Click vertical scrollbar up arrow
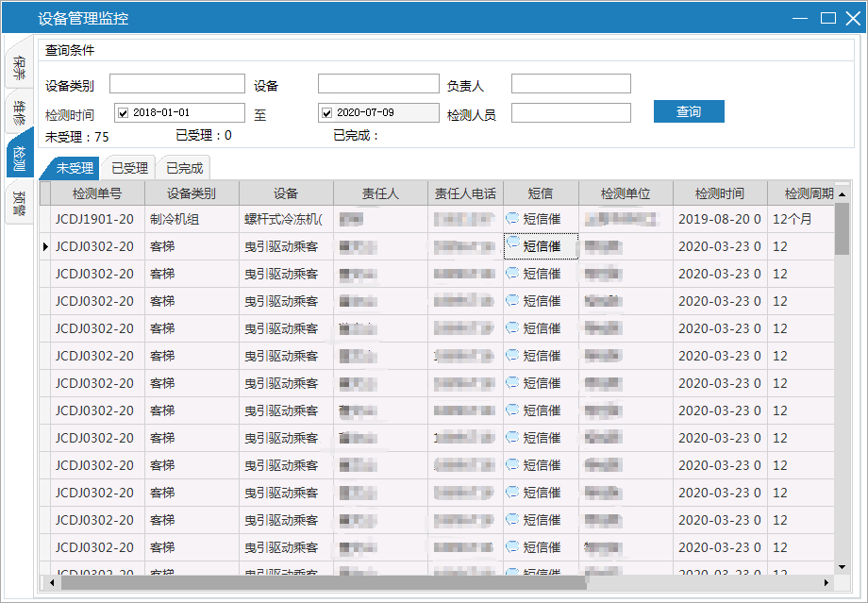The height and width of the screenshot is (603, 868). [x=842, y=194]
